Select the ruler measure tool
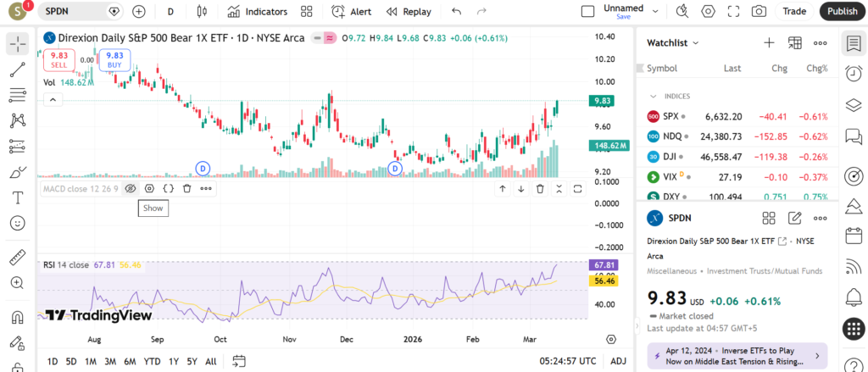The width and height of the screenshot is (868, 372). click(x=18, y=258)
